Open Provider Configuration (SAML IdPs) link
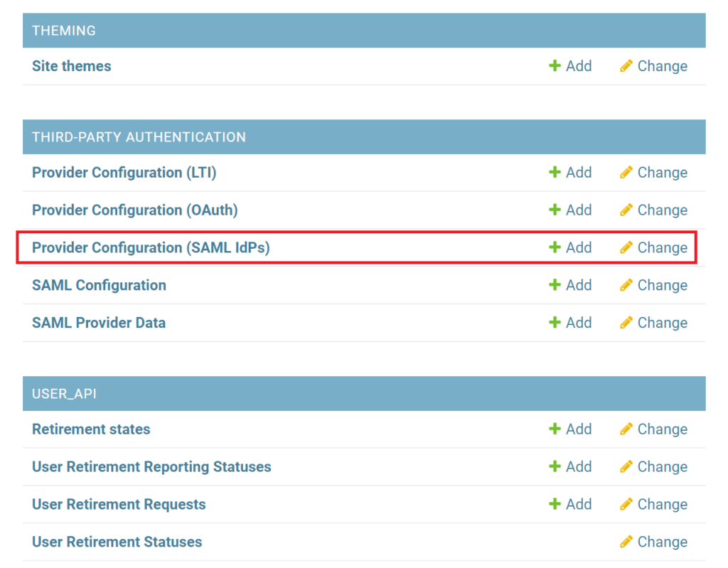 coord(151,248)
